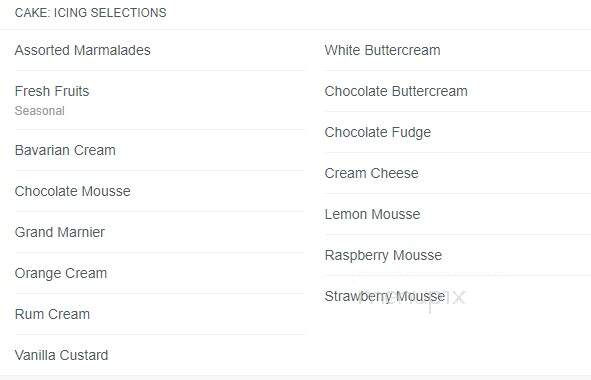Select Vanilla Custard at the list bottom

tap(61, 355)
